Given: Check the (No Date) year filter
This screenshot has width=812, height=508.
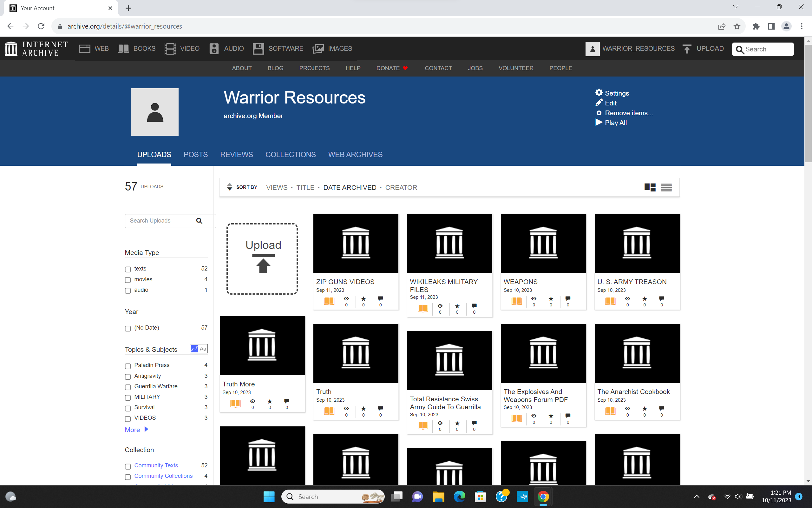Looking at the screenshot, I should [x=128, y=329].
